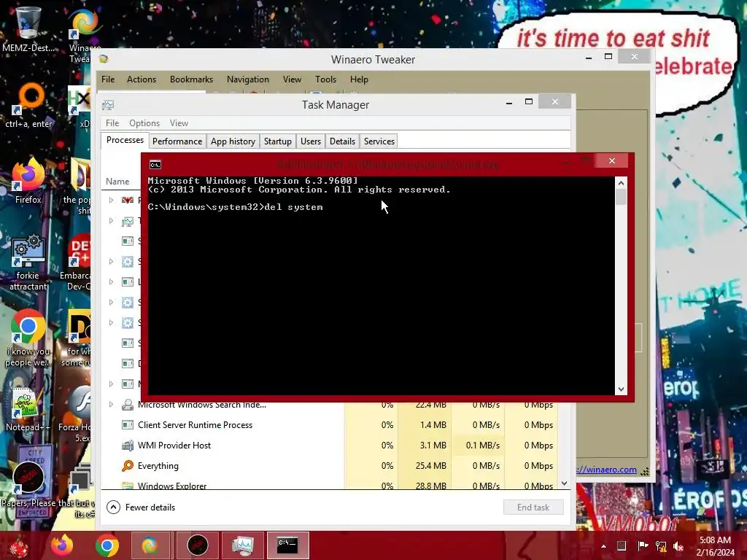Click the Start button on the taskbar
The image size is (747, 560).
coord(18,545)
